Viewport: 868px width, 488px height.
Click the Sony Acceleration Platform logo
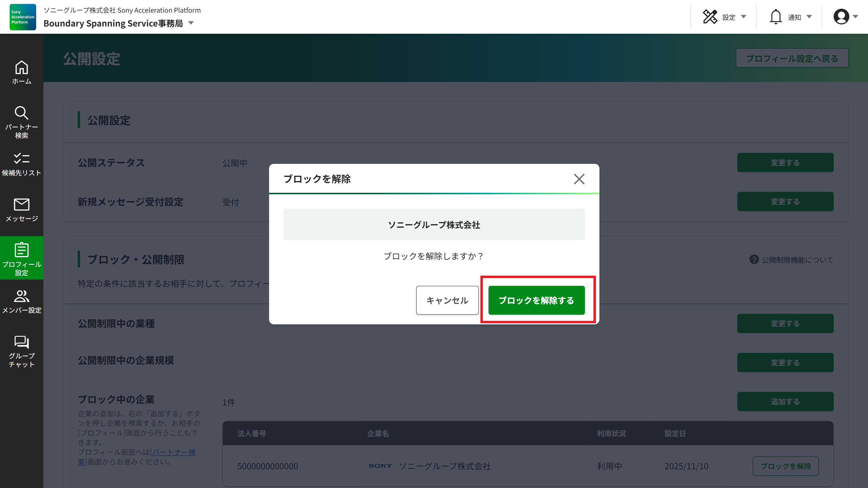(22, 17)
